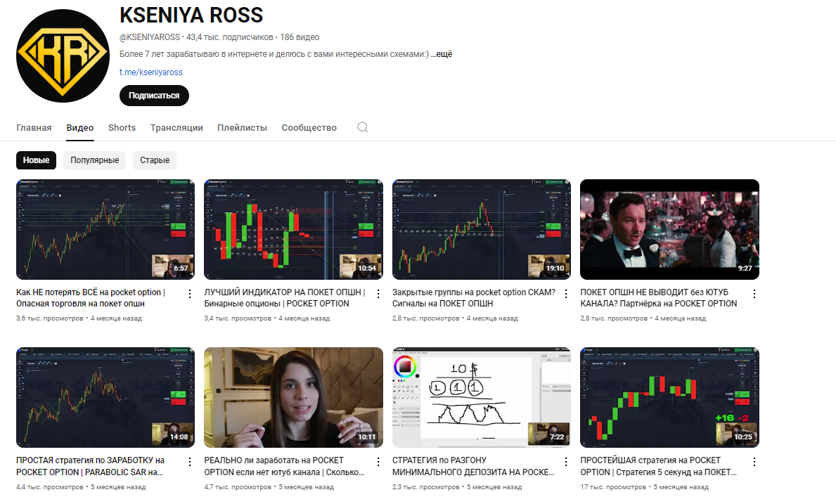Open more options for 'ПОКЕТ ОПШН НЕ ВЫВОДИТ' video

coord(754,294)
